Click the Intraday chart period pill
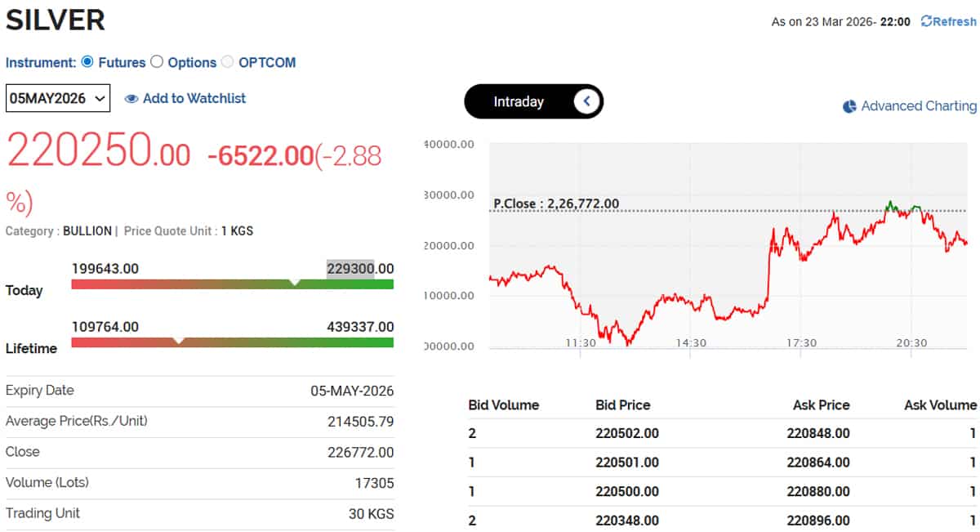Viewport: 980px width, 532px height. point(533,101)
